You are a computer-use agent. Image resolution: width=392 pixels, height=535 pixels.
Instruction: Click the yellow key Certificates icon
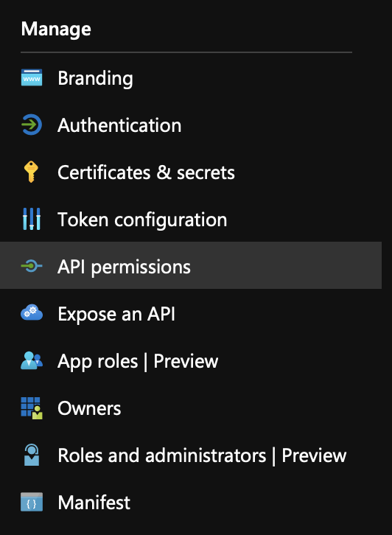[31, 172]
